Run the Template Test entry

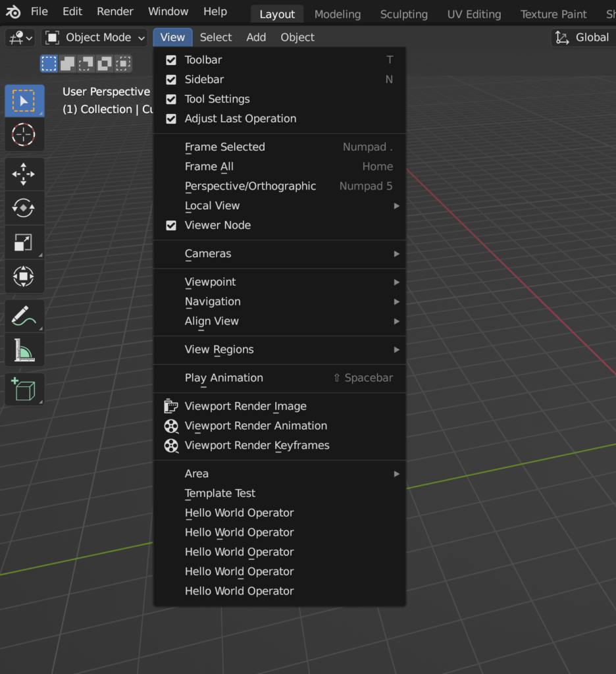point(220,494)
